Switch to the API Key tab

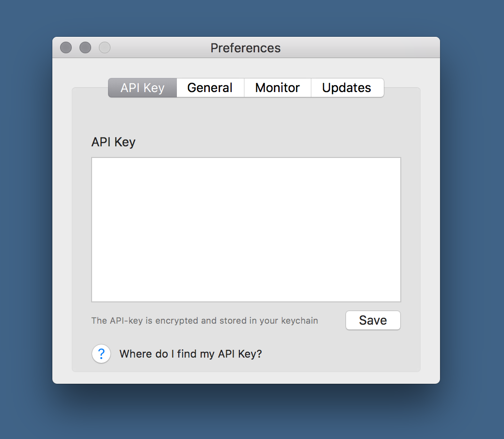click(x=142, y=88)
